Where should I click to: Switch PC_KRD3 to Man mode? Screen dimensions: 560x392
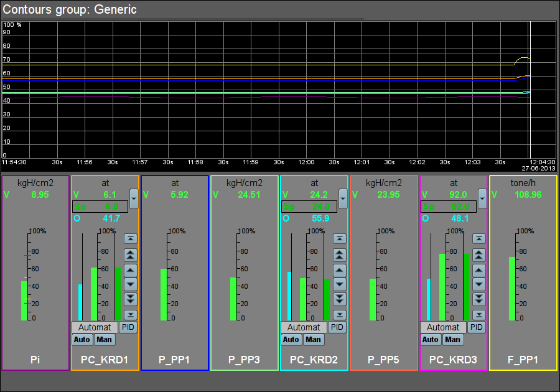point(452,340)
